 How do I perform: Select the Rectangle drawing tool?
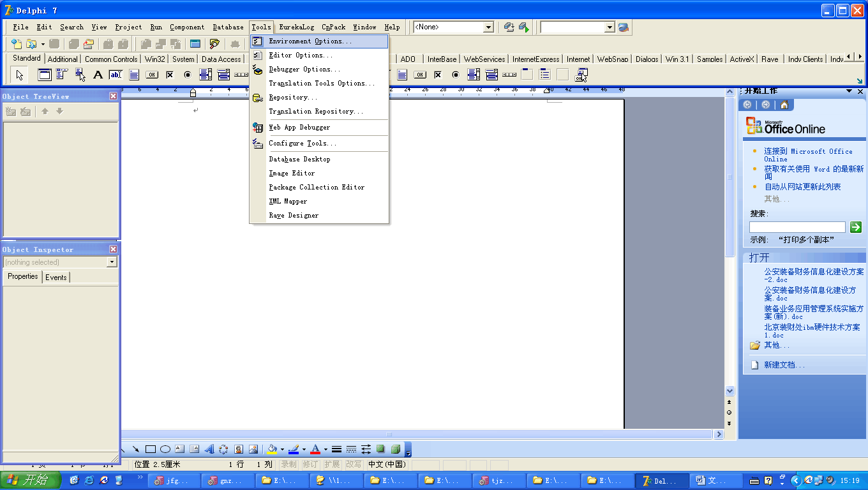coord(151,449)
